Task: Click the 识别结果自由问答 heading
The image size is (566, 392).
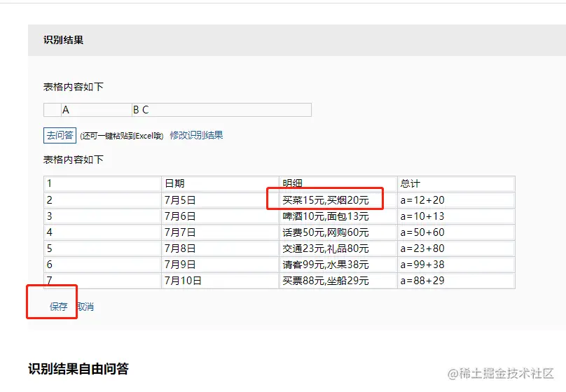Action: coord(78,369)
